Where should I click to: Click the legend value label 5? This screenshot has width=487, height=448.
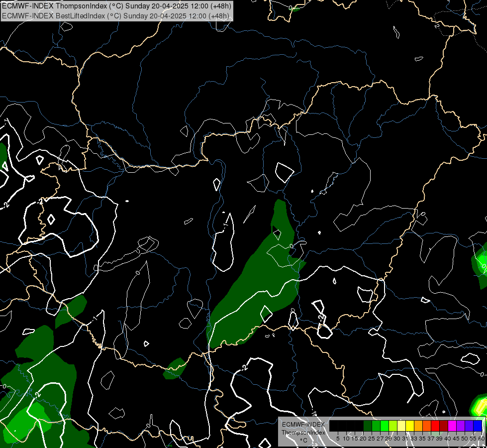pos(338,439)
